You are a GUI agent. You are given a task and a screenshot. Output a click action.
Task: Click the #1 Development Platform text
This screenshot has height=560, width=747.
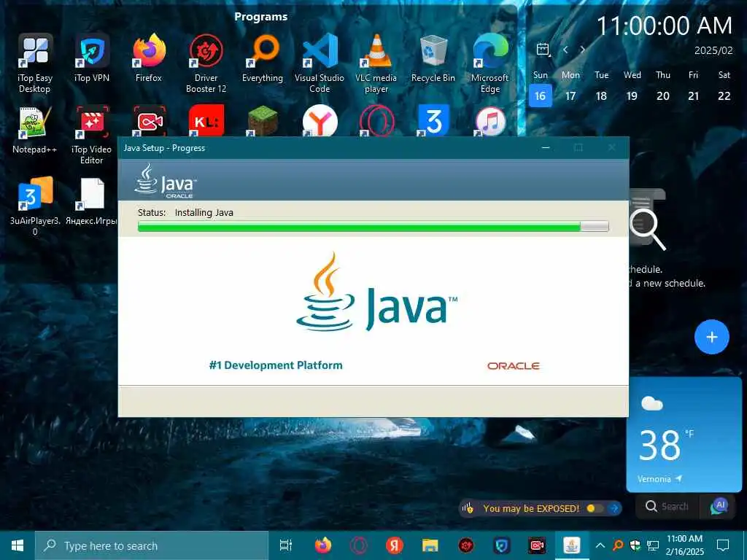pyautogui.click(x=276, y=365)
